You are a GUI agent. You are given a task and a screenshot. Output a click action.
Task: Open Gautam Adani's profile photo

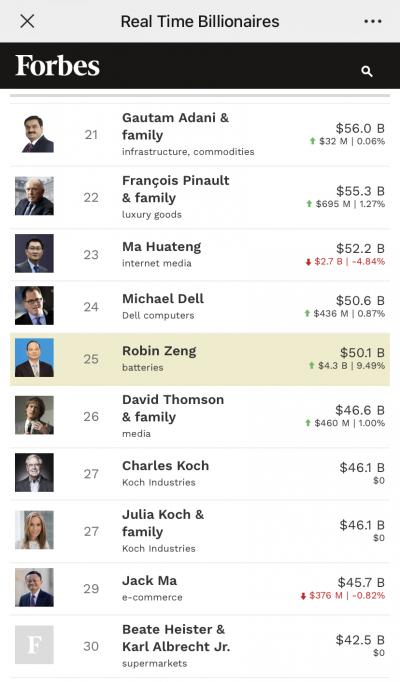tap(34, 134)
